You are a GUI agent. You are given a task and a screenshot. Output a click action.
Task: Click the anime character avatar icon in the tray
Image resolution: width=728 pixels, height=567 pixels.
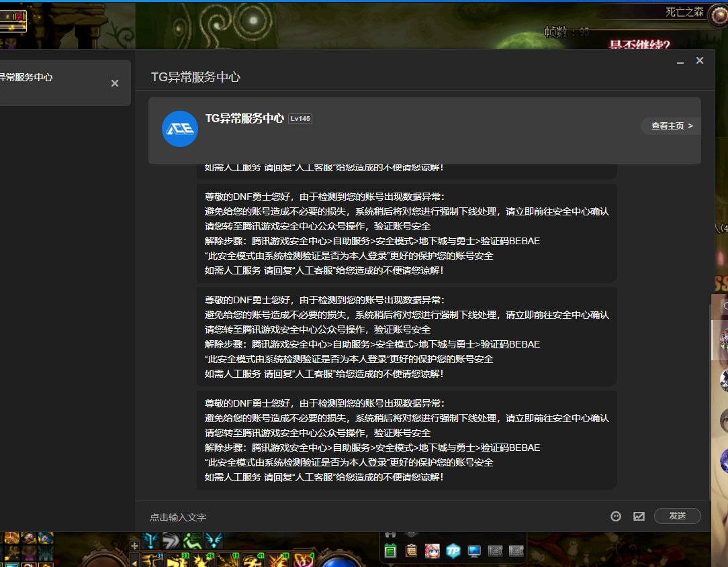(432, 550)
